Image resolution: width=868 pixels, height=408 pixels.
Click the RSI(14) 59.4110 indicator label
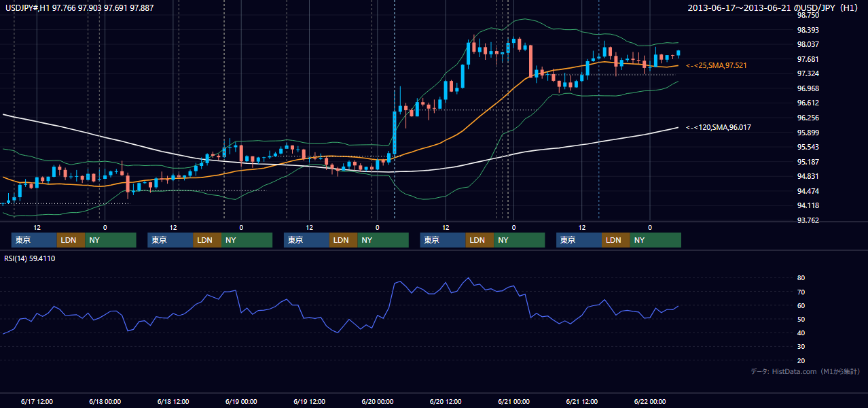pos(30,258)
